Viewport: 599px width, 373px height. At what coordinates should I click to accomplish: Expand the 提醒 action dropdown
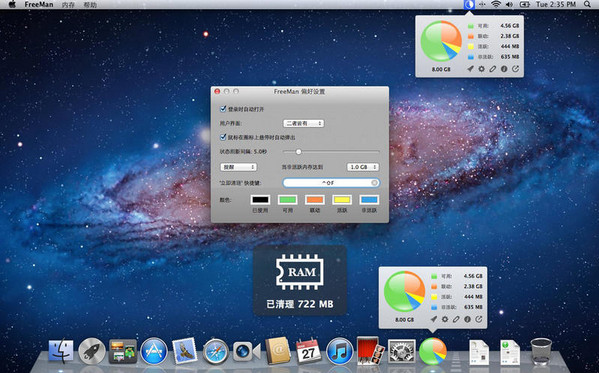238,167
